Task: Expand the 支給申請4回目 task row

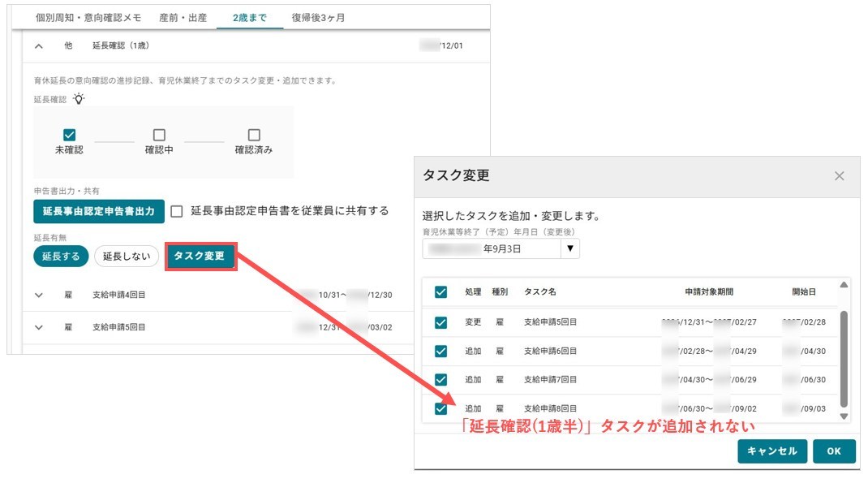Action: pyautogui.click(x=39, y=296)
